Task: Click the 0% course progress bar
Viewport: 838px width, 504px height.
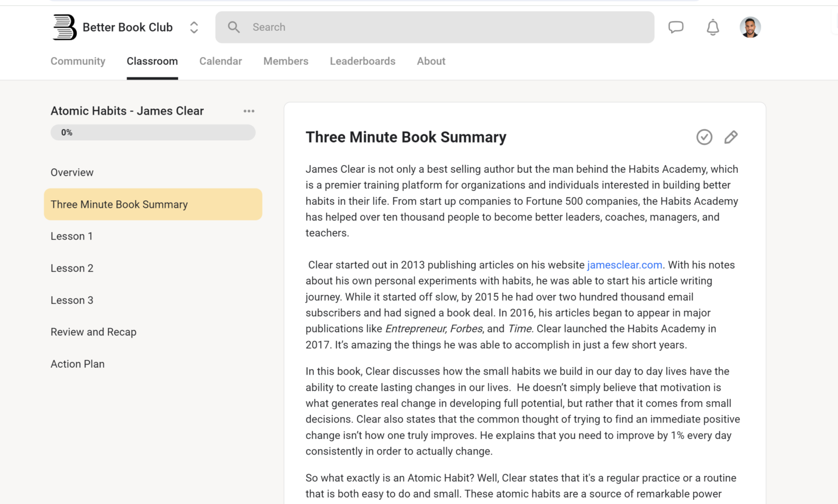Action: tap(153, 133)
